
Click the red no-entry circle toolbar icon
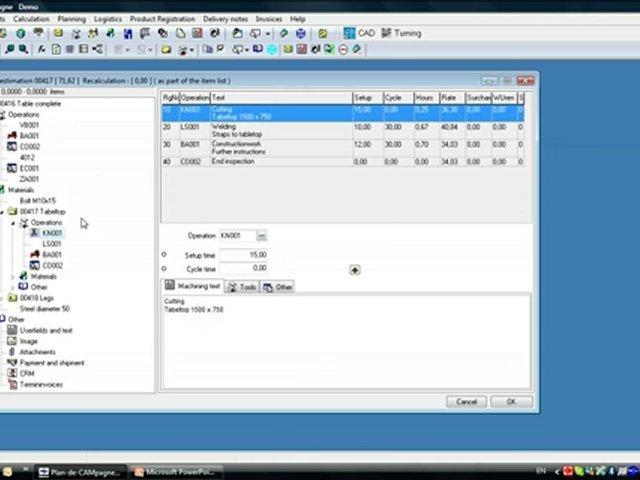coord(343,50)
